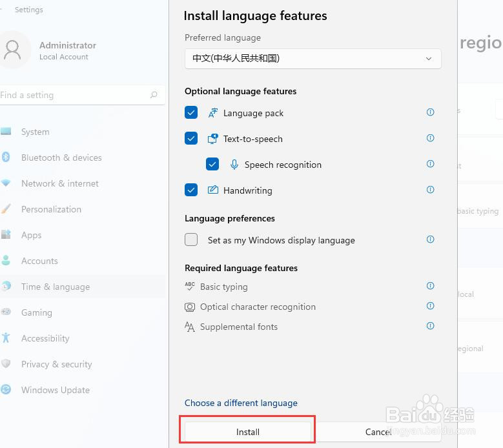Open the Bluetooth & devices settings
The width and height of the screenshot is (503, 448).
point(61,158)
